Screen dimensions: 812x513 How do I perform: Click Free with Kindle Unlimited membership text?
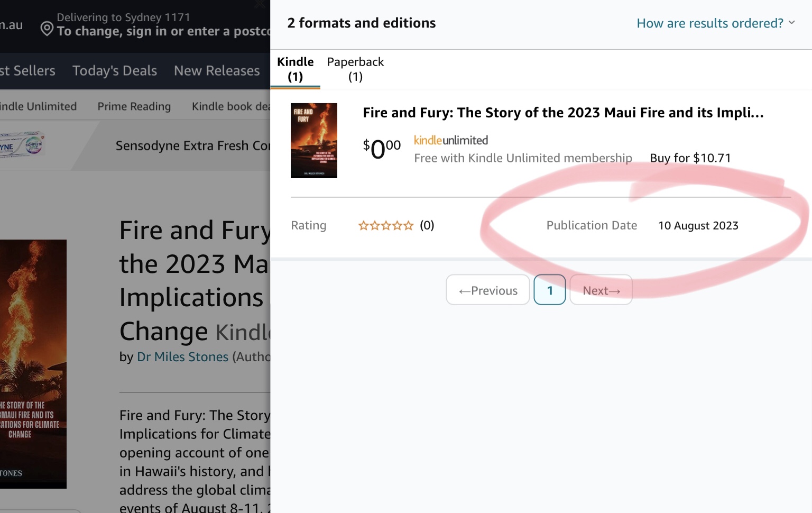(x=523, y=158)
